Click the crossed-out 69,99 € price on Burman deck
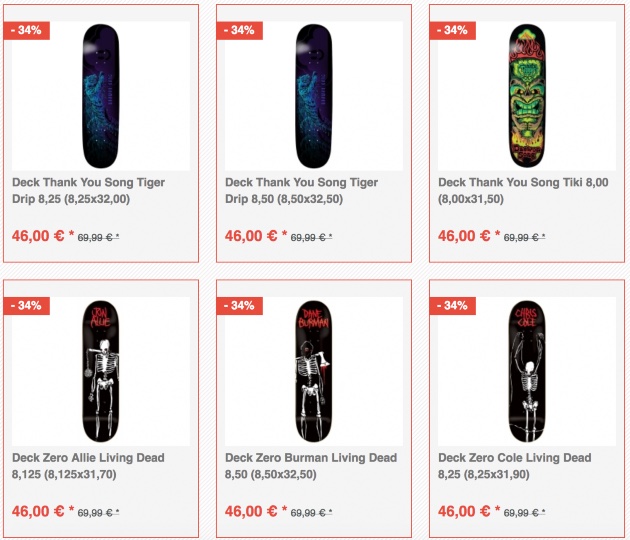This screenshot has width=630, height=540. pyautogui.click(x=311, y=513)
